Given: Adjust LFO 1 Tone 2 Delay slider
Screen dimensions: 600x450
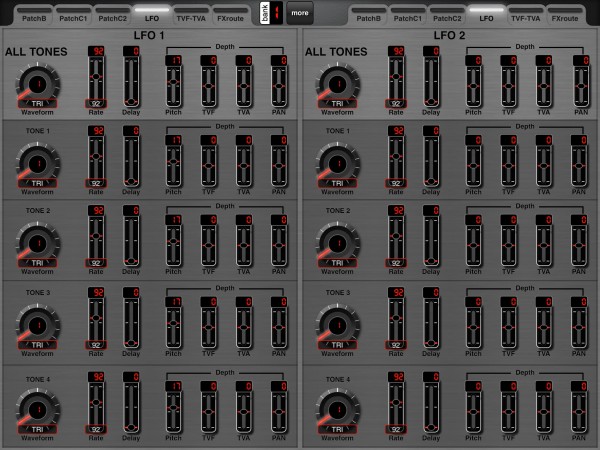Looking at the screenshot, I should (x=131, y=240).
